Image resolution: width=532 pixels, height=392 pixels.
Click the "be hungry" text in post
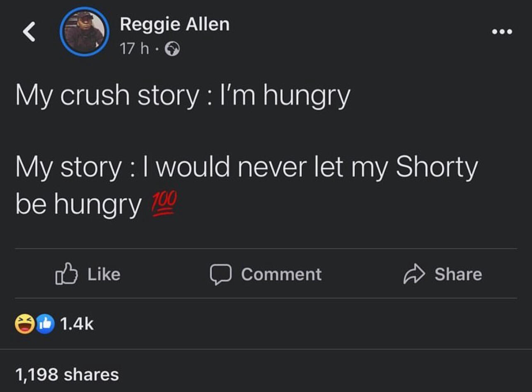click(78, 205)
